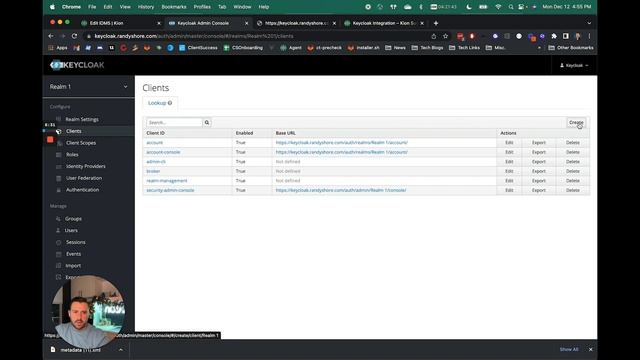Open the Tech Blogs bookmarks folder
The width and height of the screenshot is (640, 360).
427,48
